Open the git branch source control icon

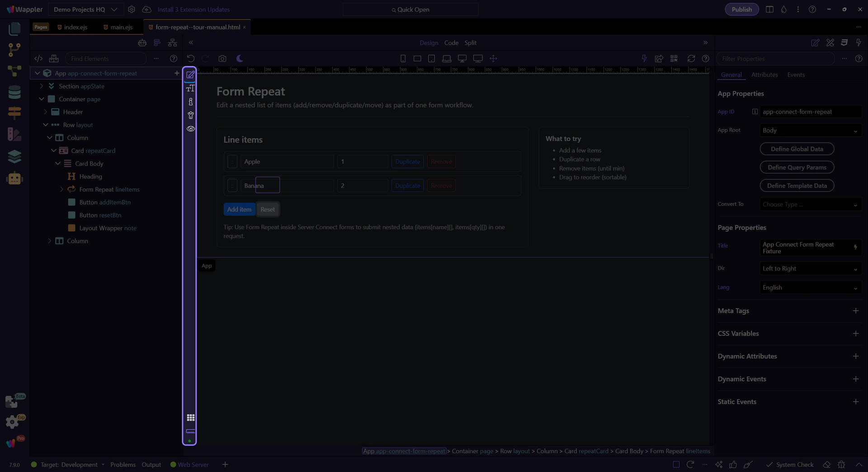coord(14,49)
